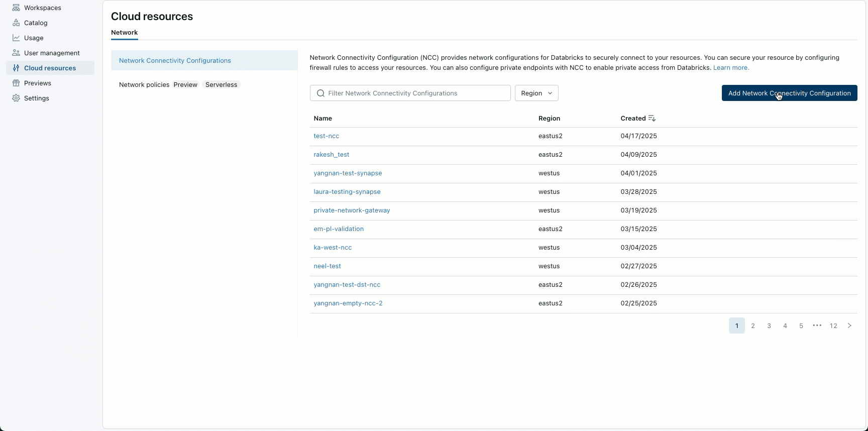Click the Workspaces icon in sidebar
Image resolution: width=868 pixels, height=431 pixels.
16,8
